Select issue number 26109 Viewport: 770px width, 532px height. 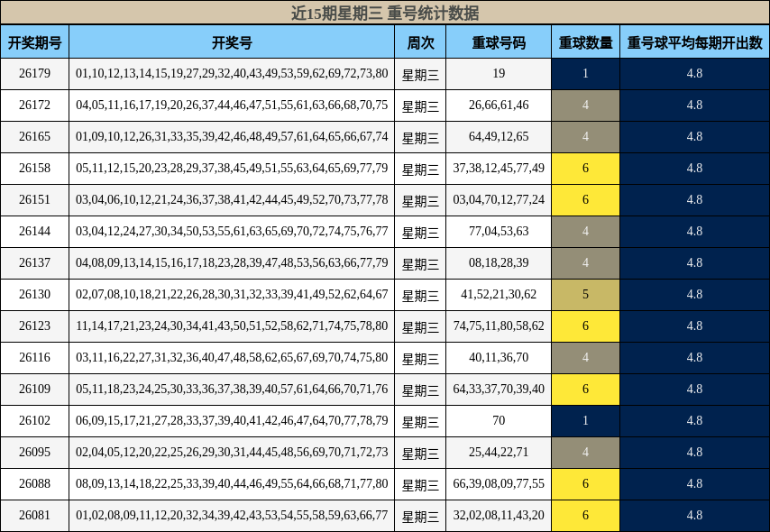[35, 389]
